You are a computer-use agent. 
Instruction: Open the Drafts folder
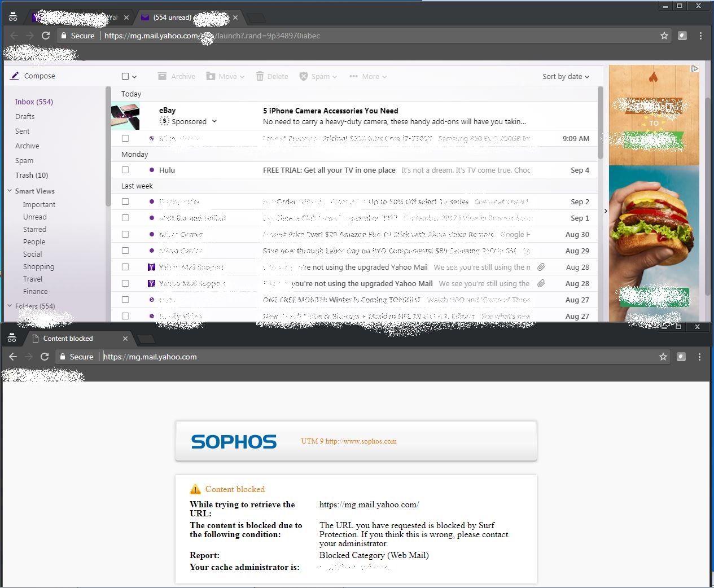(25, 117)
